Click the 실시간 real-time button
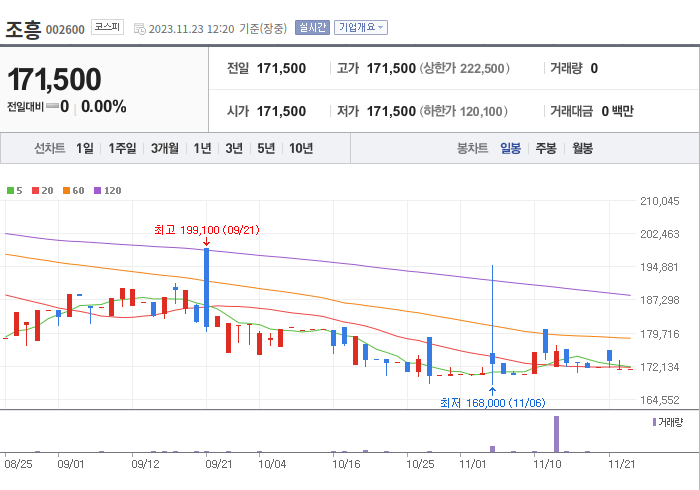 (x=312, y=28)
